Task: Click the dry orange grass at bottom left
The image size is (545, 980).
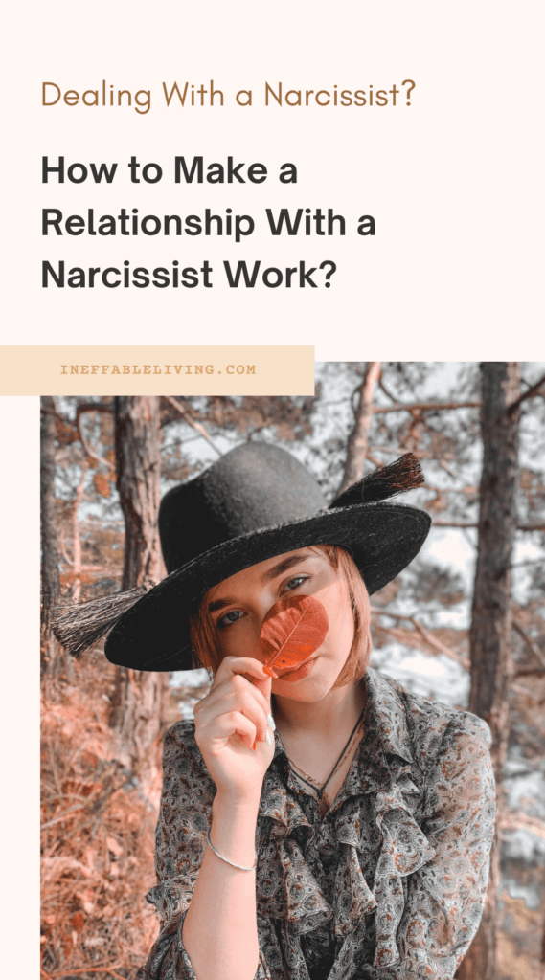Action: point(94,832)
